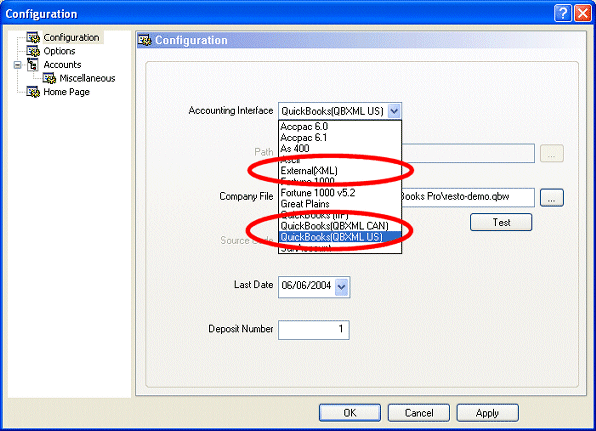Select Configuration in the tree
The width and height of the screenshot is (596, 431).
click(x=71, y=37)
